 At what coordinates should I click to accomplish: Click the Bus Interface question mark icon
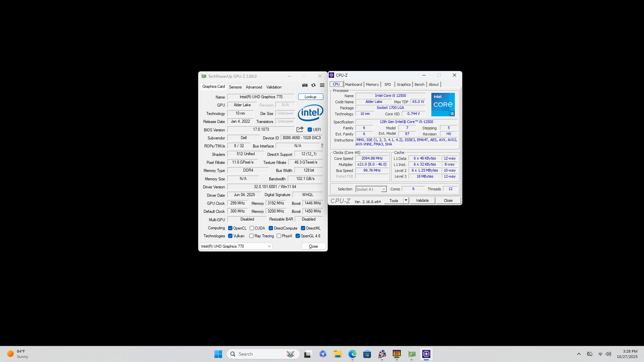click(x=322, y=146)
